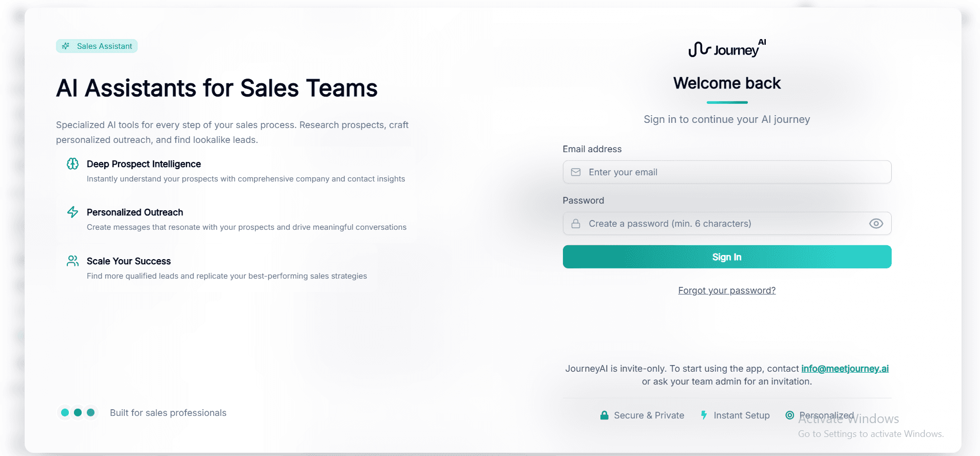Click the Built for sales professionals text

[168, 413]
